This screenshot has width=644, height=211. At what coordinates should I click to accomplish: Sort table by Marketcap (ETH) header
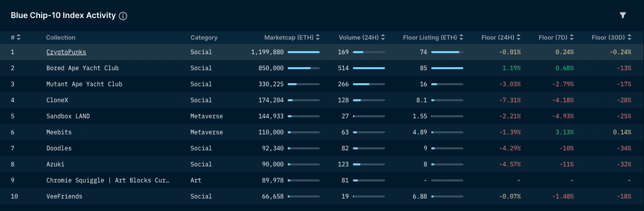(292, 38)
